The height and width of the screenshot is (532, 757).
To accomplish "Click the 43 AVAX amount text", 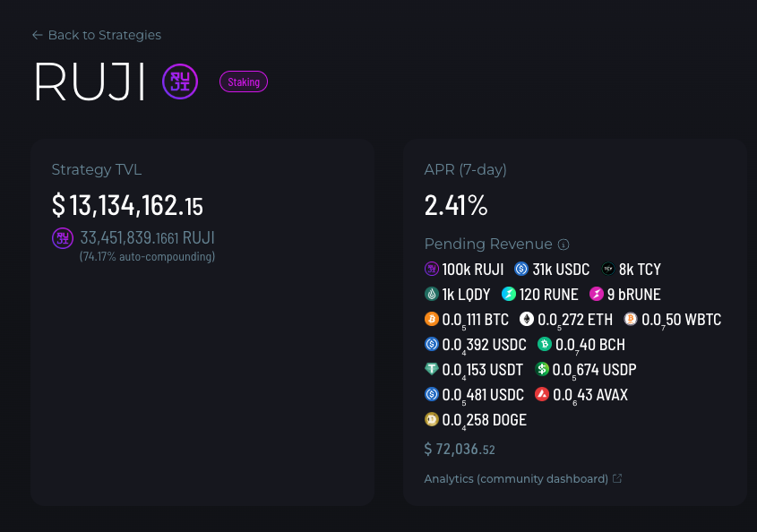I will click(x=590, y=395).
